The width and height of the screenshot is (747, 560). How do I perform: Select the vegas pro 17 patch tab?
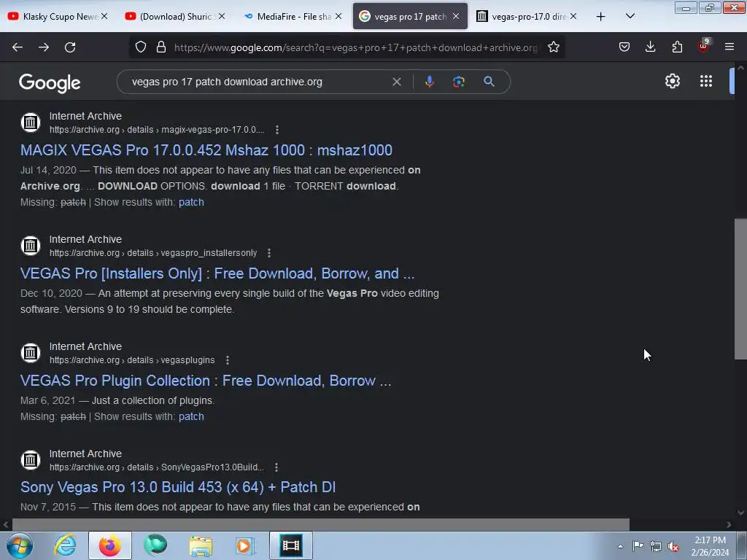(x=410, y=16)
